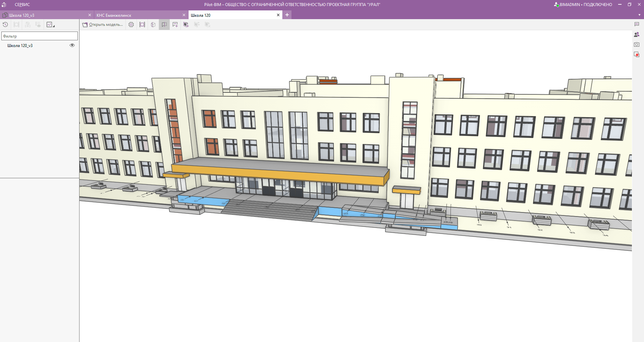Image resolution: width=644 pixels, height=342 pixels.
Task: Add a remark with the comment-plus icon
Action: (x=175, y=25)
